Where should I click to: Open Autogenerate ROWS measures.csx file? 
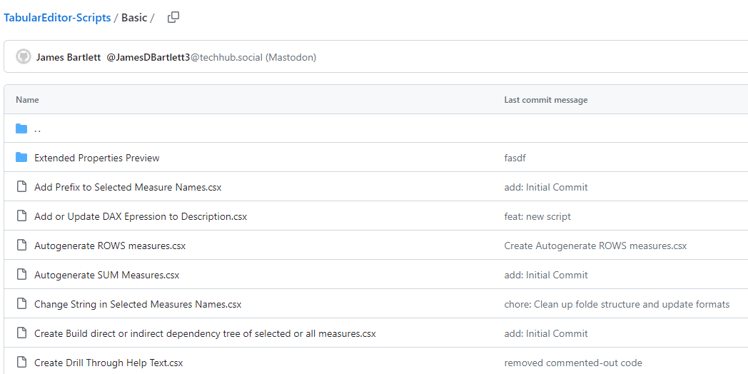(x=110, y=246)
